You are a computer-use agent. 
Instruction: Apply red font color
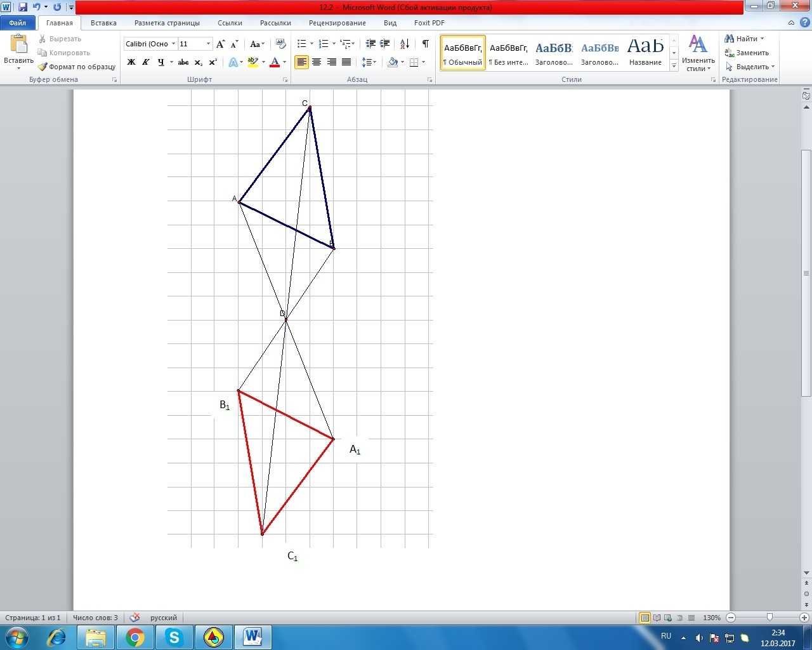pos(275,62)
